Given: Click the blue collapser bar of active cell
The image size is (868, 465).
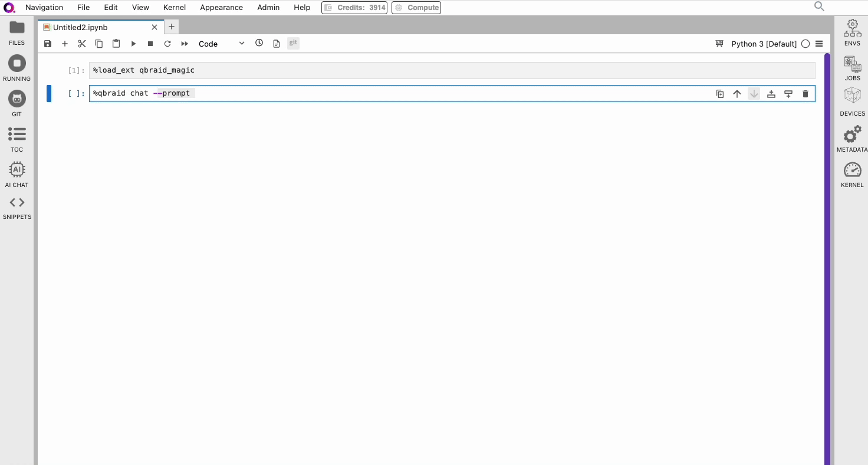Looking at the screenshot, I should coord(49,93).
